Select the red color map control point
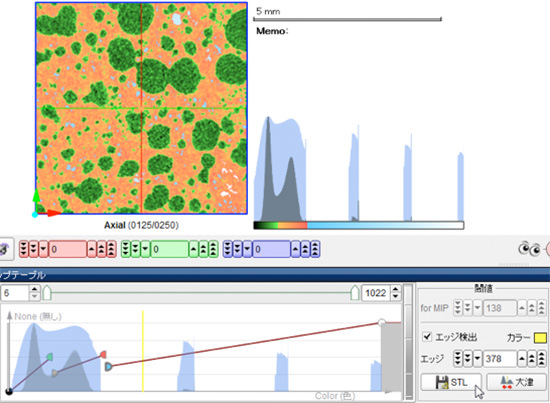550x403 pixels. tap(103, 355)
